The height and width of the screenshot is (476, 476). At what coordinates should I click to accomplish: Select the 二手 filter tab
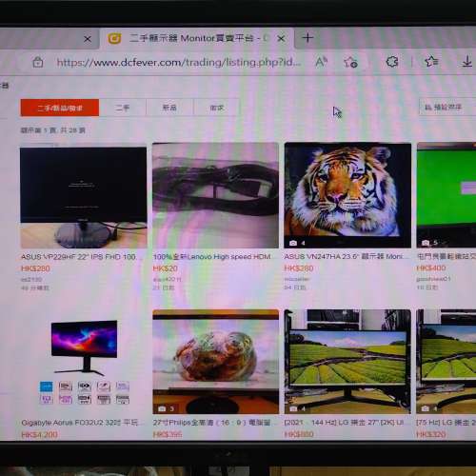pyautogui.click(x=122, y=108)
